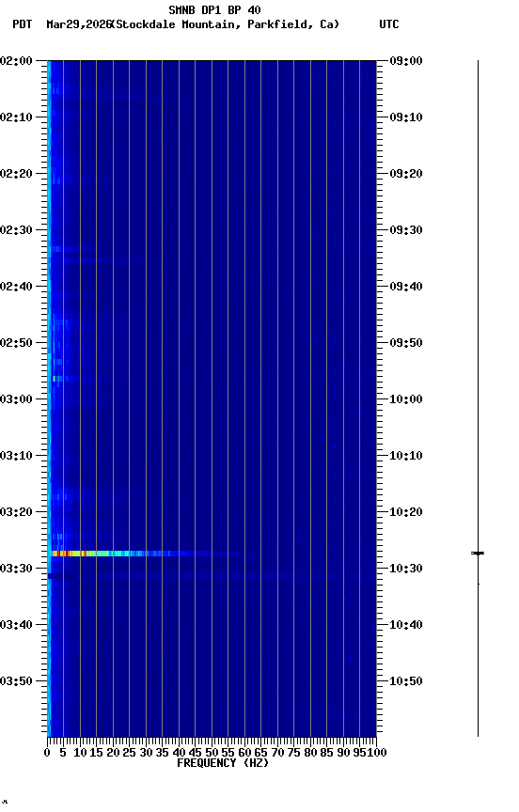Click the "30" frequency axis label
This screenshot has width=519, height=812.
[146, 753]
